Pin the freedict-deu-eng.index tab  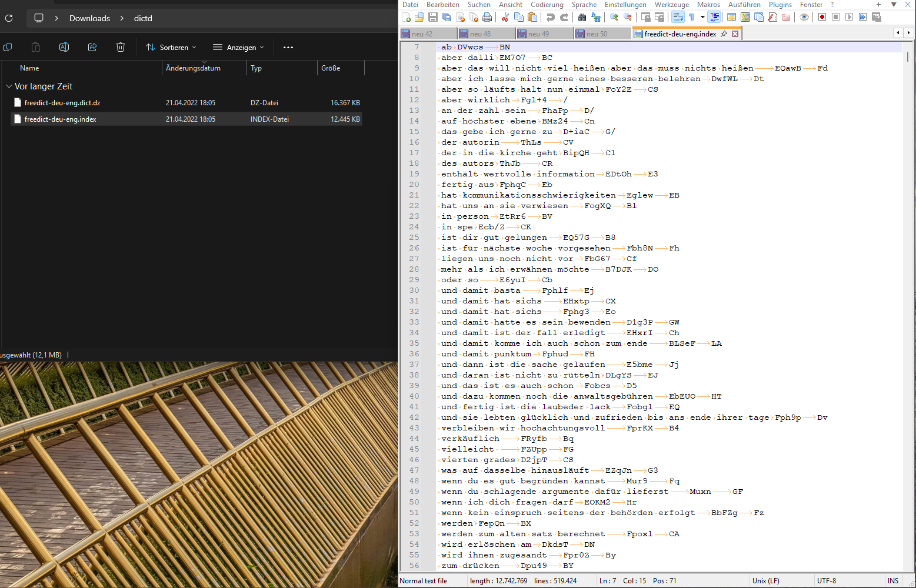tap(724, 34)
